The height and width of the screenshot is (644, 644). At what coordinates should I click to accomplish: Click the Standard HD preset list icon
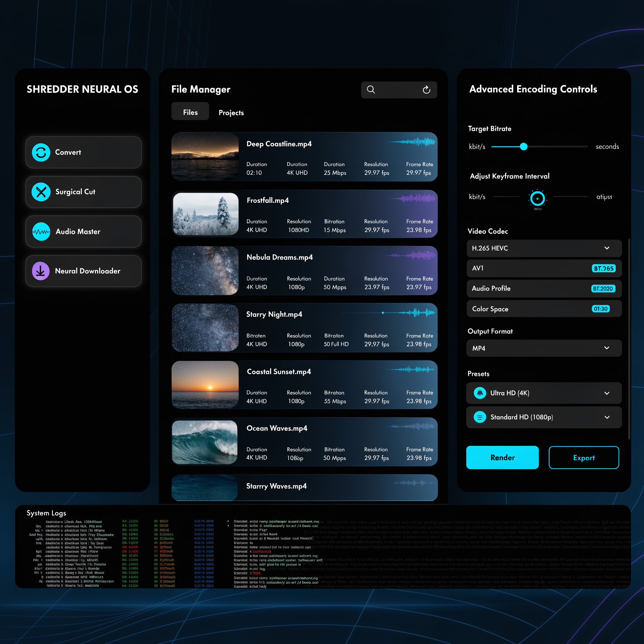pyautogui.click(x=480, y=417)
